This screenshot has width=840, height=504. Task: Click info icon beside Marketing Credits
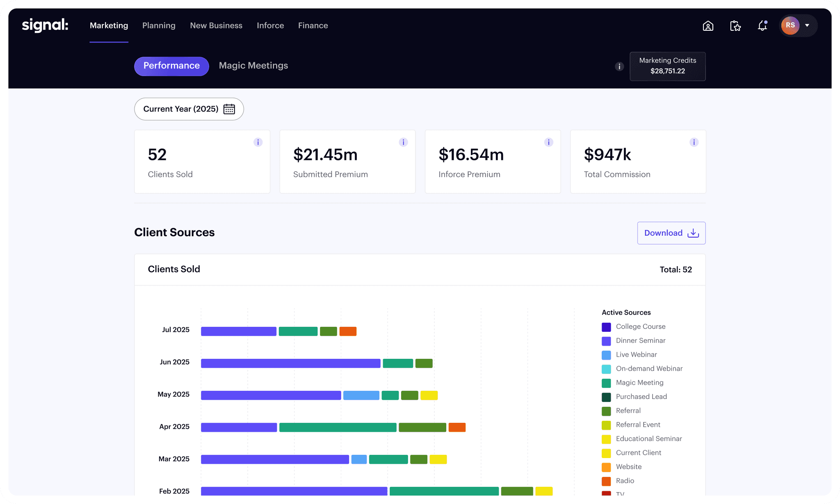pyautogui.click(x=619, y=66)
